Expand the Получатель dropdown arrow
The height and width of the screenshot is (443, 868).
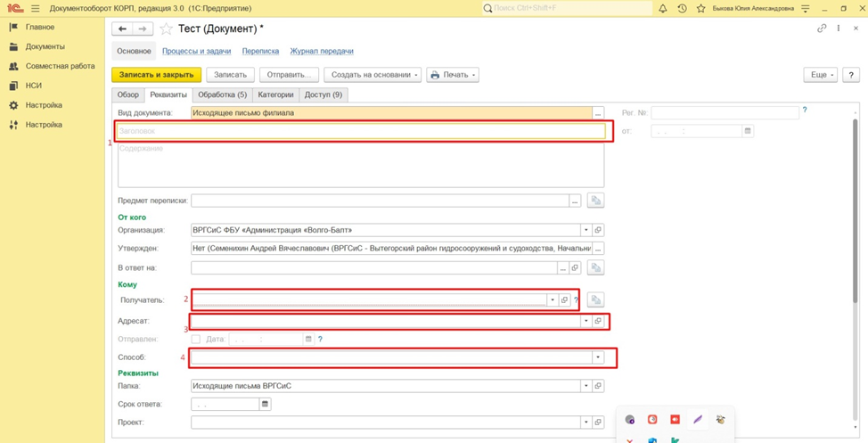(x=553, y=299)
